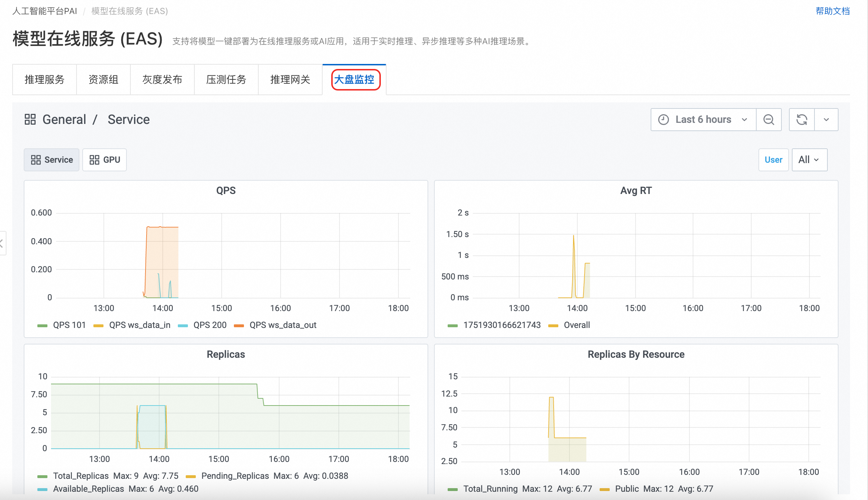Toggle the Available_Replicas legend series
Image resolution: width=868 pixels, height=500 pixels.
click(88, 489)
